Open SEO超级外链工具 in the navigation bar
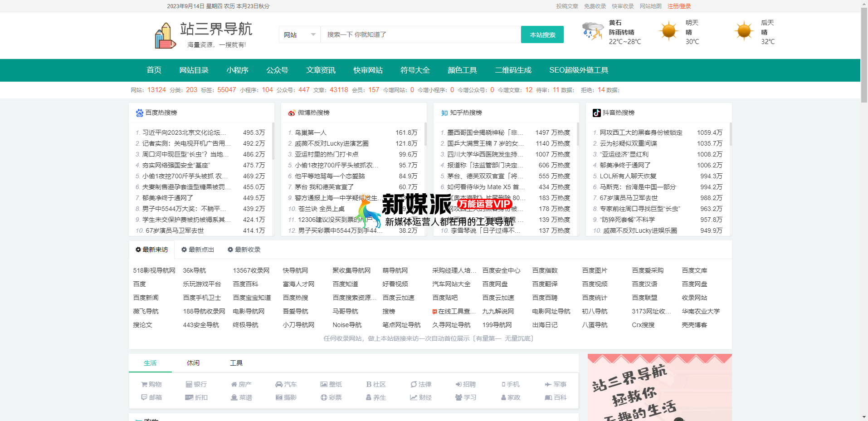 (x=579, y=70)
